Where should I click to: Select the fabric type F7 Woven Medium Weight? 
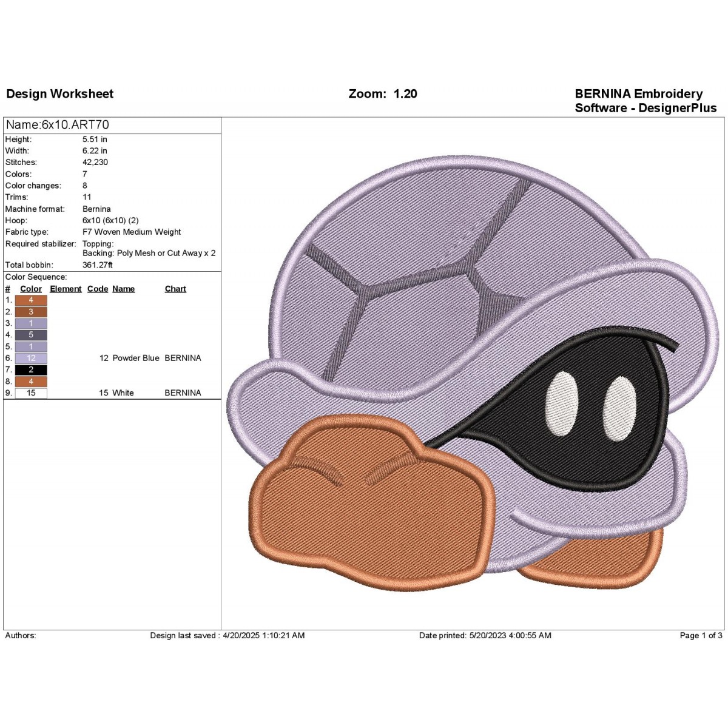pyautogui.click(x=132, y=232)
